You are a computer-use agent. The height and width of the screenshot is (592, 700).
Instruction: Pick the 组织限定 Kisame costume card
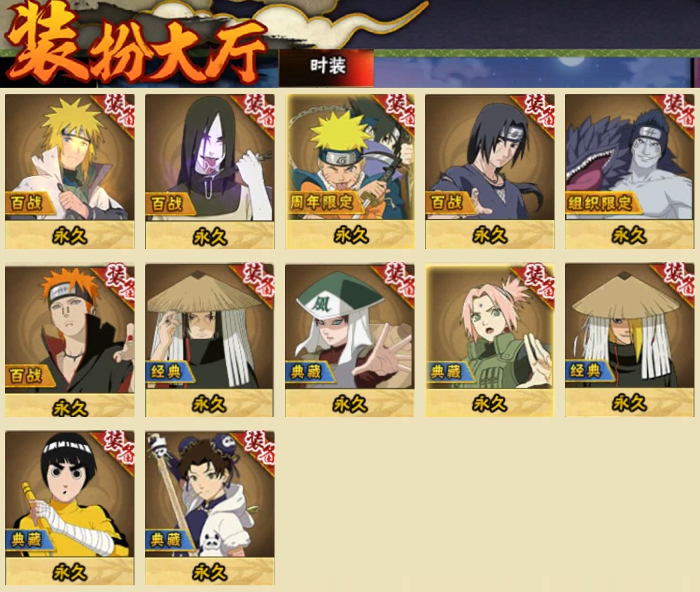[629, 171]
